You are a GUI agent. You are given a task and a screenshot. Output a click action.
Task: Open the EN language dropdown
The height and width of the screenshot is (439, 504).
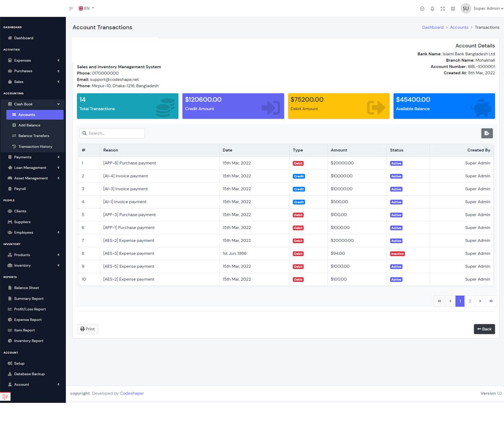87,8
